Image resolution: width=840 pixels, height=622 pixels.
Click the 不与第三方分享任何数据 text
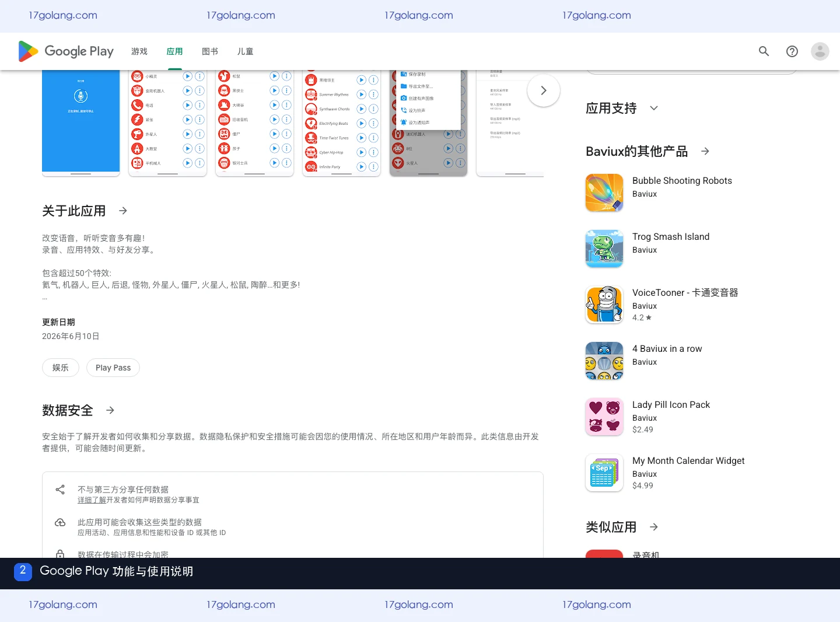point(123,490)
